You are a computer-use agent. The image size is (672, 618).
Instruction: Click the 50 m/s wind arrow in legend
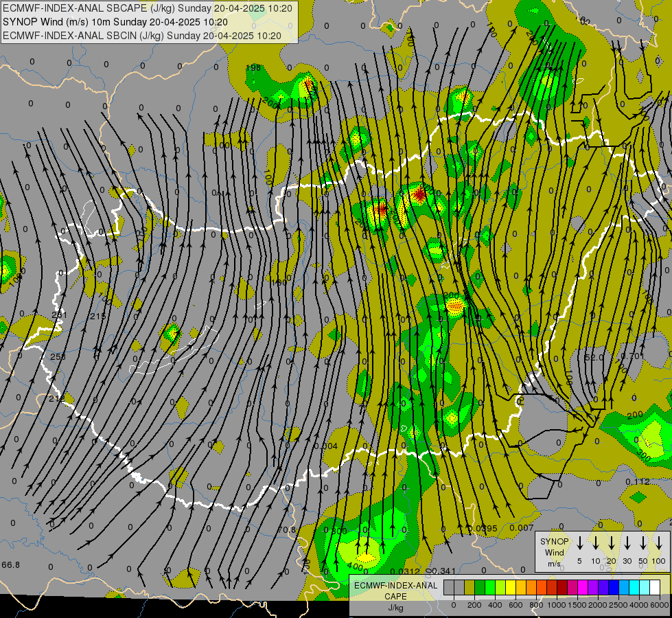coord(643,543)
